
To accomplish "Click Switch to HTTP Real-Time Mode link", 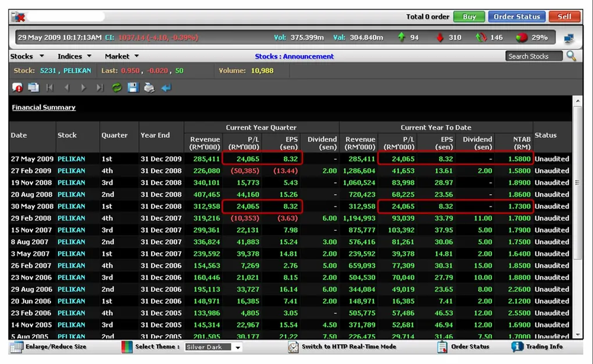I will (x=349, y=347).
